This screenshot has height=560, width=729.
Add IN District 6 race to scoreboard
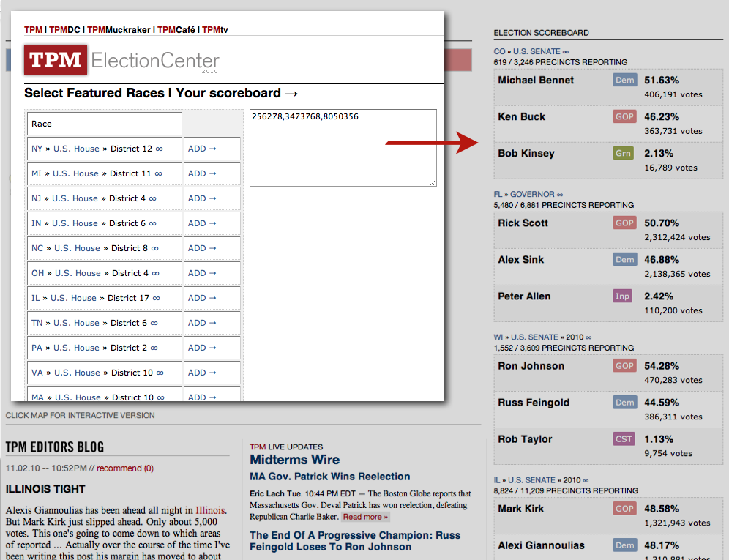tap(202, 223)
